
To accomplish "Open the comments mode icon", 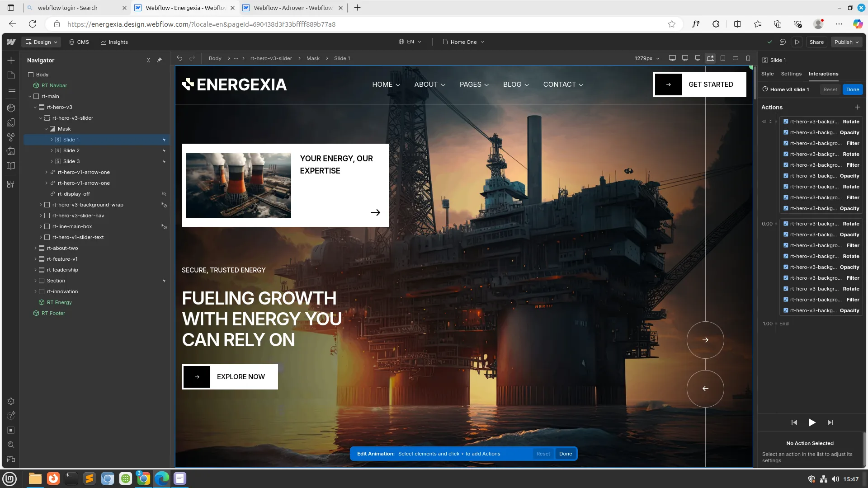I will 783,42.
